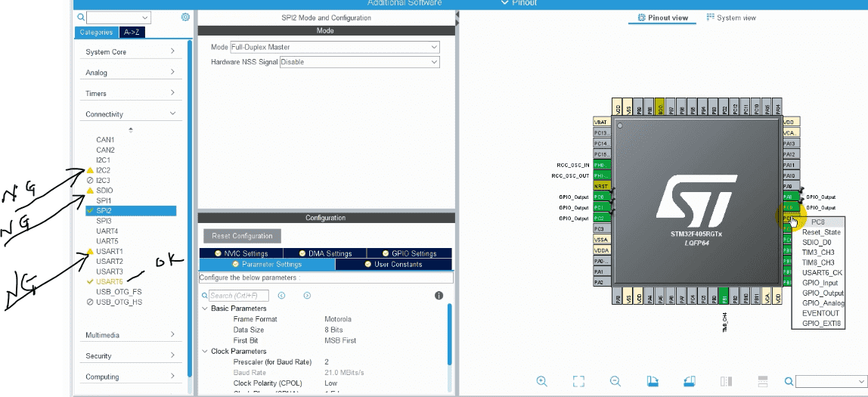Click the parameter info icon

pyautogui.click(x=439, y=296)
